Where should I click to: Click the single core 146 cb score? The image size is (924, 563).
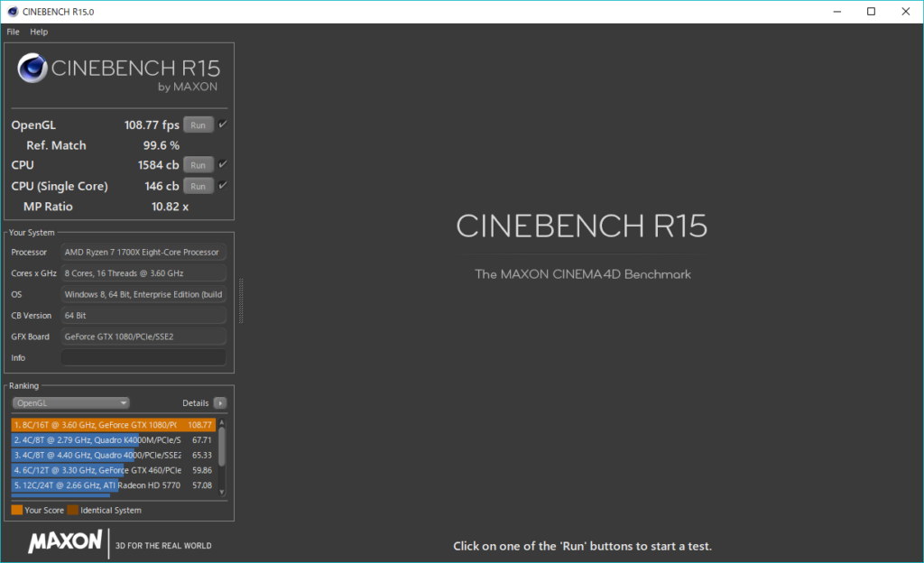coord(162,186)
